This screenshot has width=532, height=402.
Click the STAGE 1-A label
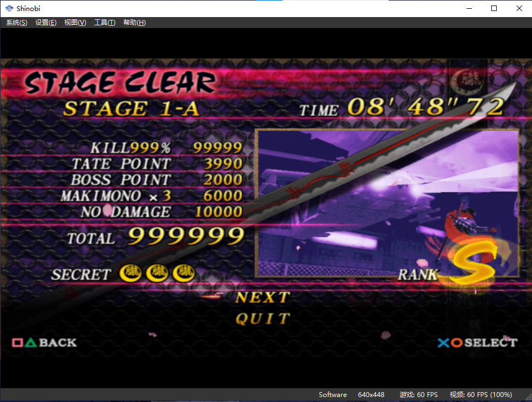coord(131,109)
